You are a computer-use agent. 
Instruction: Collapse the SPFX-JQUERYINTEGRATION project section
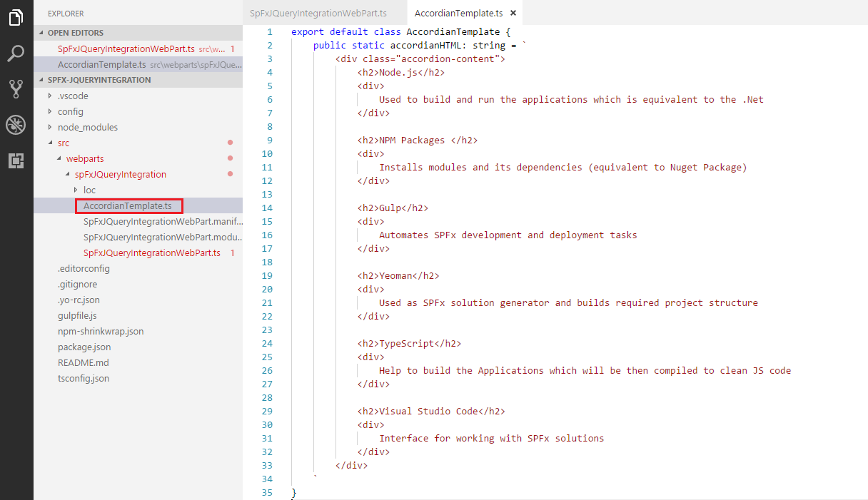(x=99, y=80)
